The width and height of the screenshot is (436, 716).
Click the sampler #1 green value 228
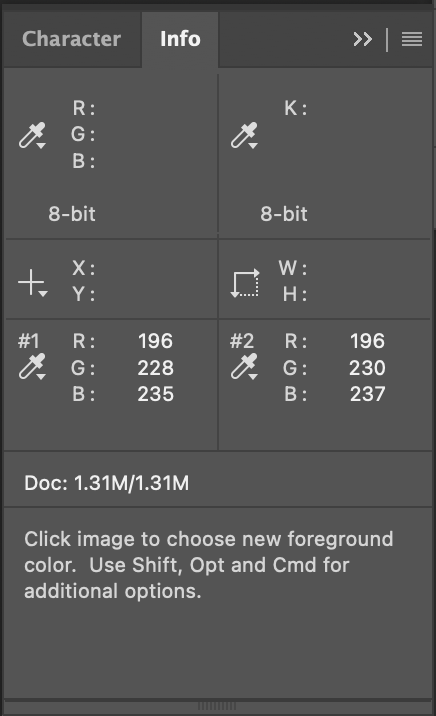point(156,368)
